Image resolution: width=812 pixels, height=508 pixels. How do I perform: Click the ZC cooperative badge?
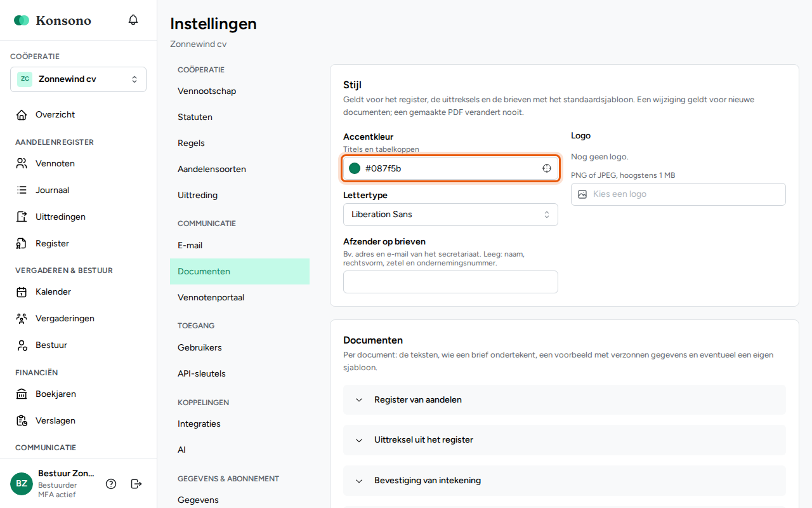pyautogui.click(x=25, y=79)
